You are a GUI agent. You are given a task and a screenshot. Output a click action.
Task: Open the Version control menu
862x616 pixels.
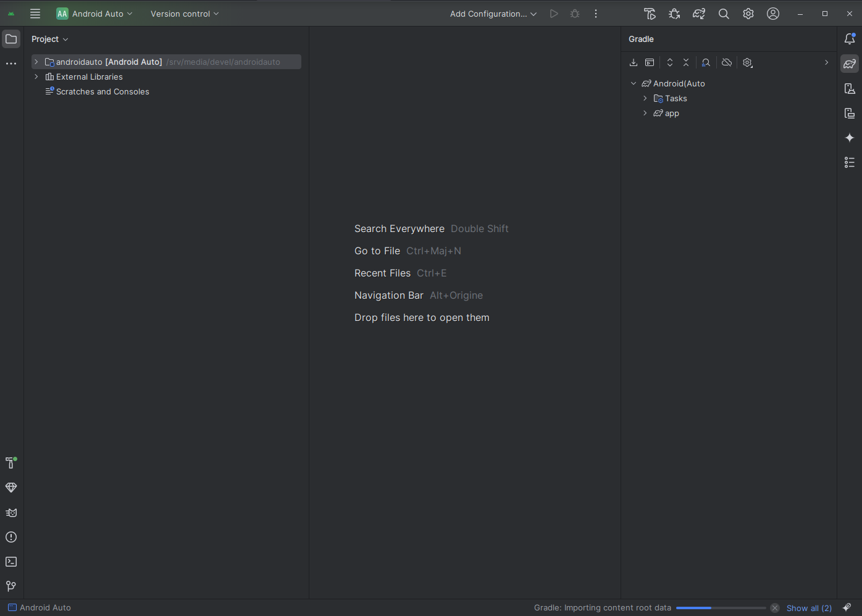pyautogui.click(x=185, y=14)
